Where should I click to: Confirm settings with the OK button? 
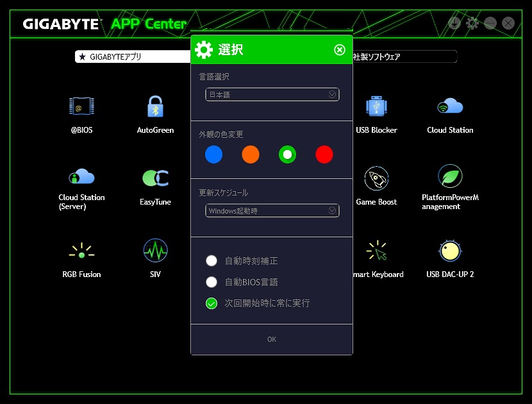click(272, 339)
